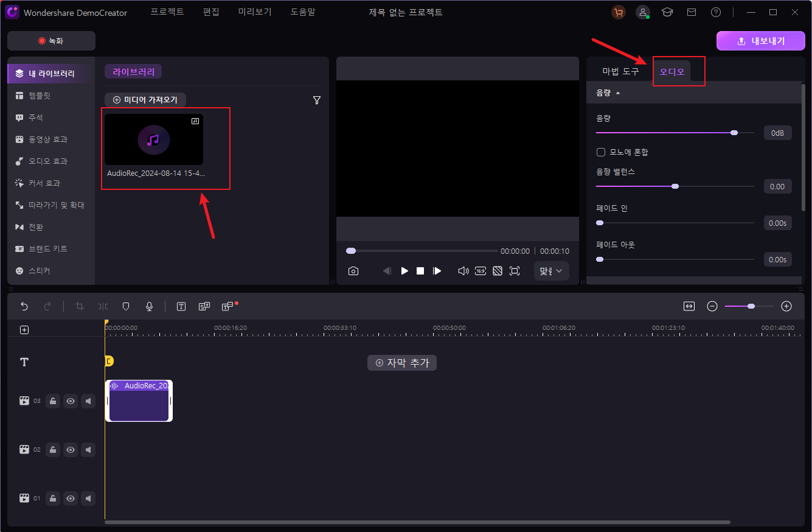Click the 자막 추가 button

pyautogui.click(x=402, y=363)
